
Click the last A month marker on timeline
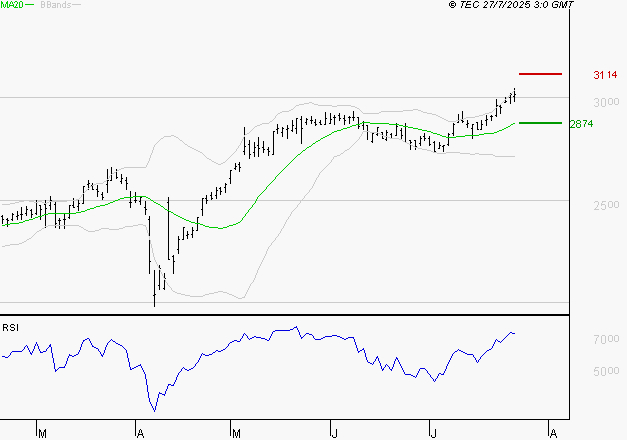(551, 433)
